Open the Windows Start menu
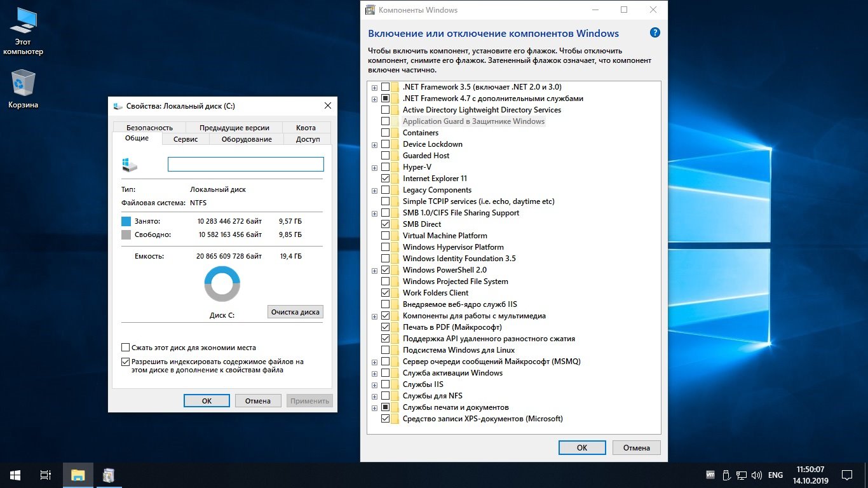This screenshot has width=868, height=488. [x=15, y=475]
